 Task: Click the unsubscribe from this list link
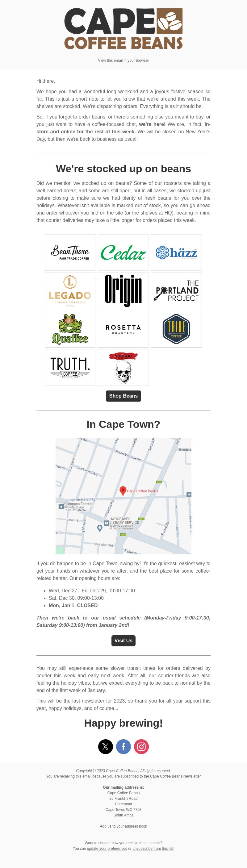pyautogui.click(x=153, y=849)
